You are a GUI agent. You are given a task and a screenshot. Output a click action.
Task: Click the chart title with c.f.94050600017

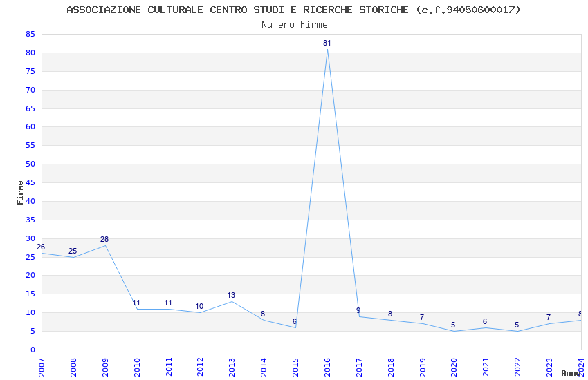(293, 10)
